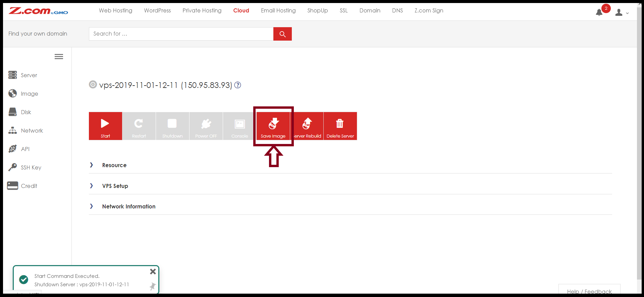Open SSL in top menu
Screen dimensions: 644x297
[x=343, y=11]
